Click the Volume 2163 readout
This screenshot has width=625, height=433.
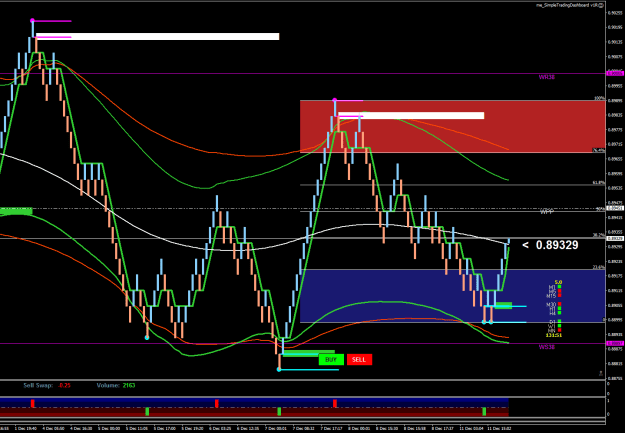coord(116,386)
